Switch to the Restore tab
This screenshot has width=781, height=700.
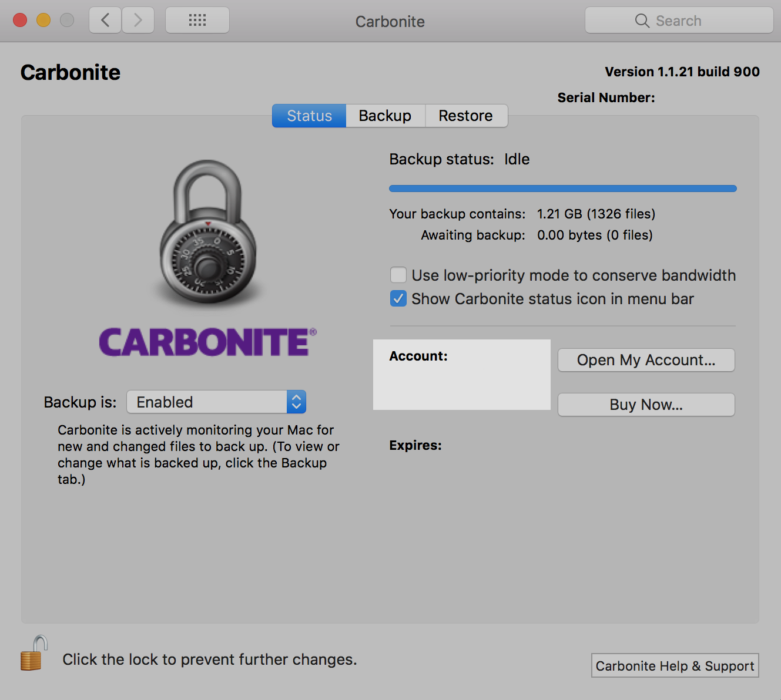coord(465,116)
